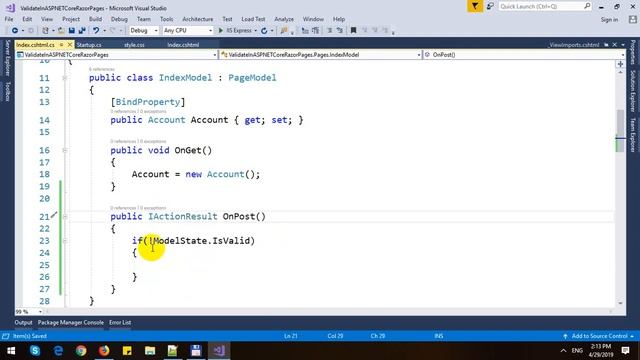Click the Save All toolbar icon
The height and width of the screenshot is (360, 640).
[82, 31]
